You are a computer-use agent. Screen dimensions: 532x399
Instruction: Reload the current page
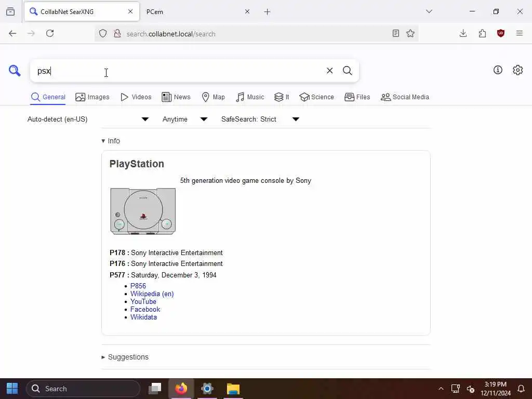(50, 33)
